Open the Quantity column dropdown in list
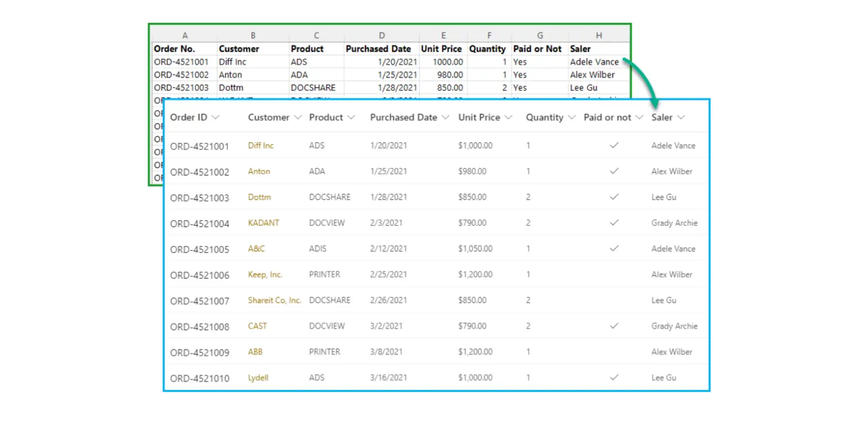 pos(572,117)
